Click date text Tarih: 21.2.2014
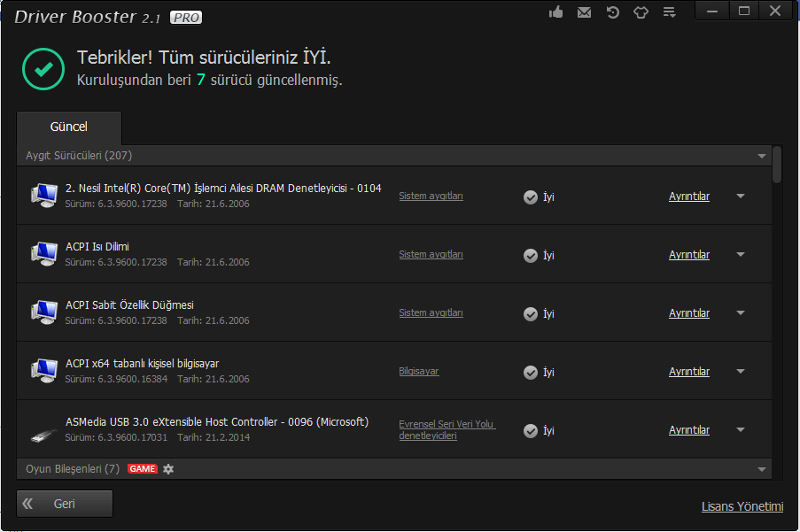 (214, 437)
